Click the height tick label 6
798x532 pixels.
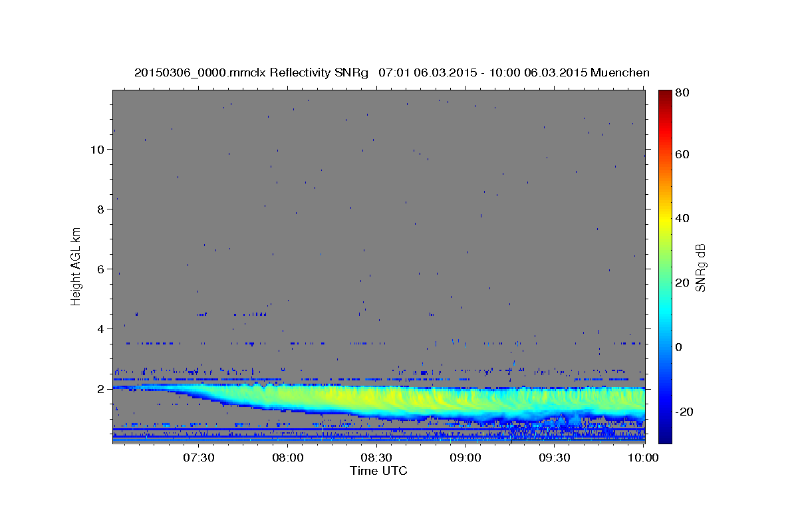click(100, 269)
